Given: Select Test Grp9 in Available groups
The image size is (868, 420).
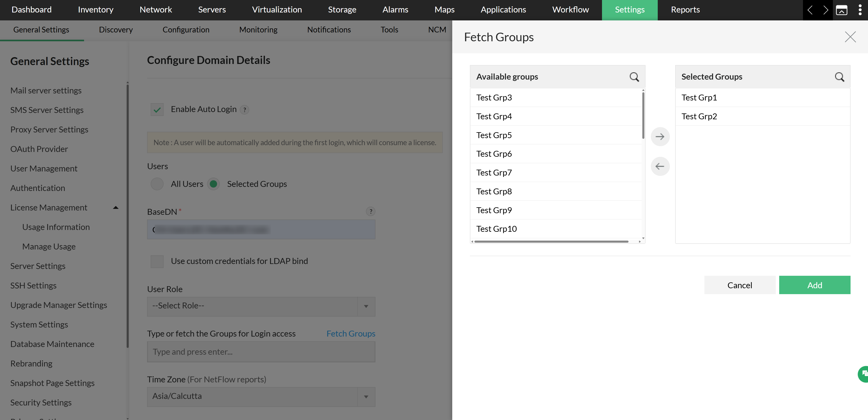Looking at the screenshot, I should coord(556,210).
